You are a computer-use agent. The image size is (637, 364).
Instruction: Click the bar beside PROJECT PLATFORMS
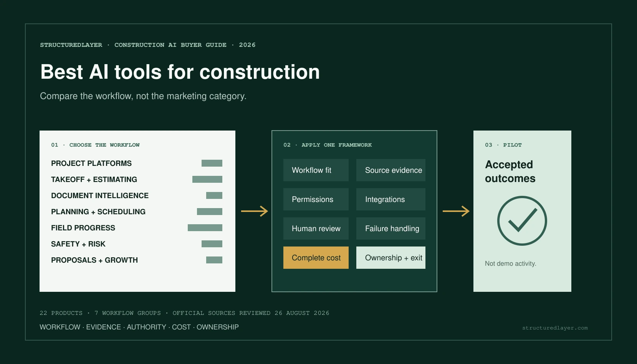point(212,163)
